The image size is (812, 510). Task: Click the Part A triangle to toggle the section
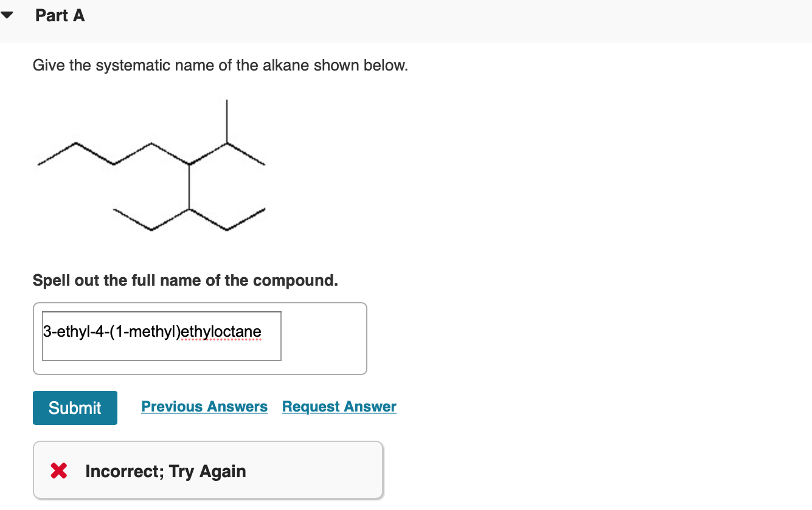(x=7, y=15)
